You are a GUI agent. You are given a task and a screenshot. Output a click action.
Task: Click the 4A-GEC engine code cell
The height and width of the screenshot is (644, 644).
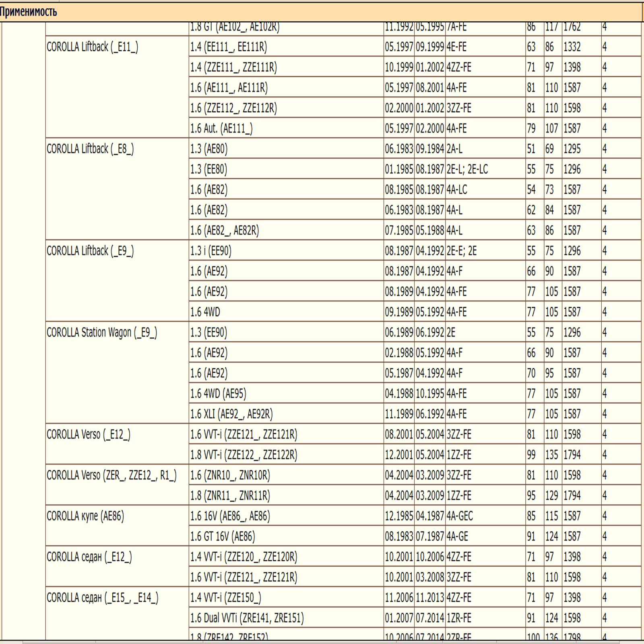[x=460, y=516]
